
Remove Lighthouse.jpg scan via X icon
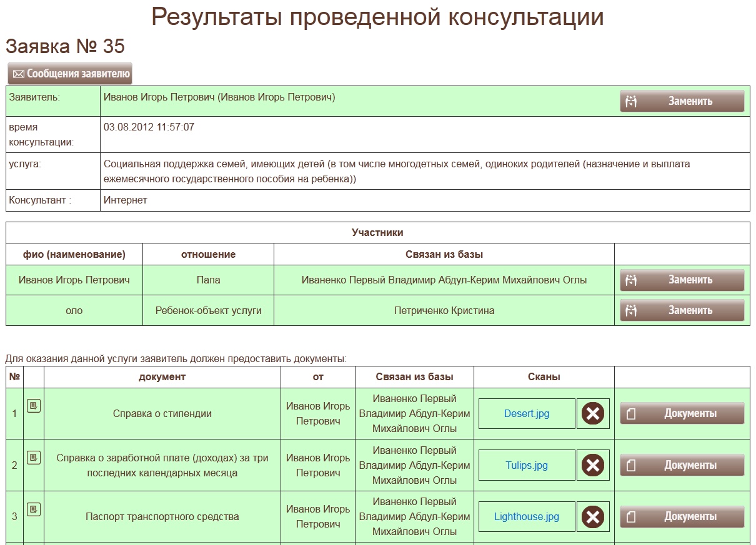click(593, 516)
